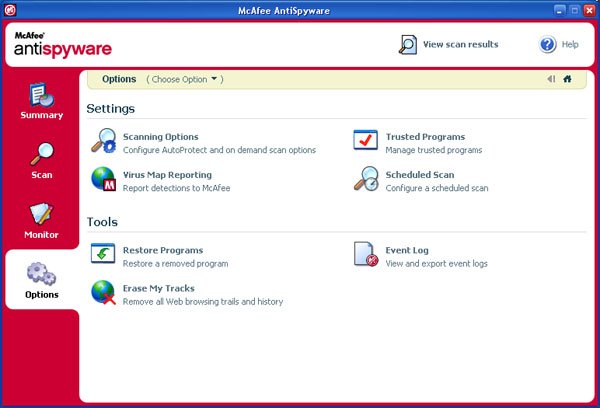Open the Restore Programs link

[x=163, y=250]
